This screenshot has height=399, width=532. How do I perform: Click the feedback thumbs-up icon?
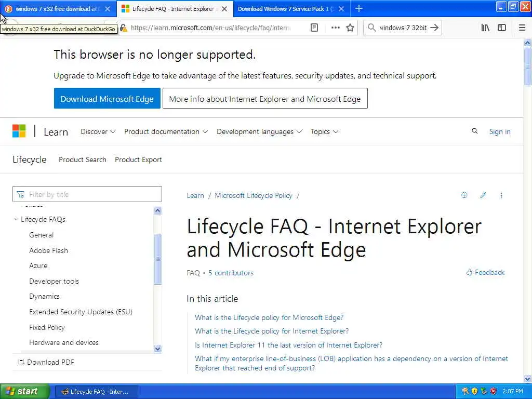[469, 272]
